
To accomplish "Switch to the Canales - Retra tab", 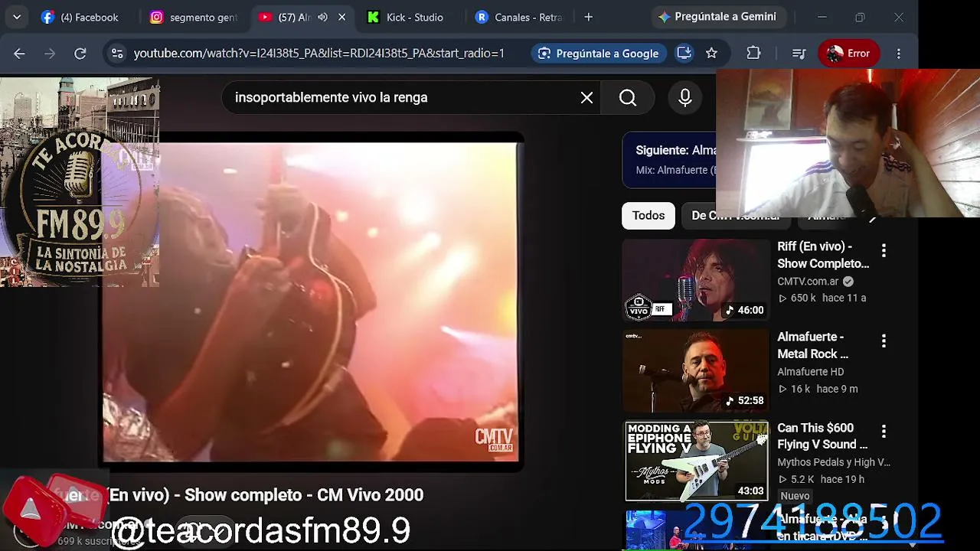I will pos(518,17).
